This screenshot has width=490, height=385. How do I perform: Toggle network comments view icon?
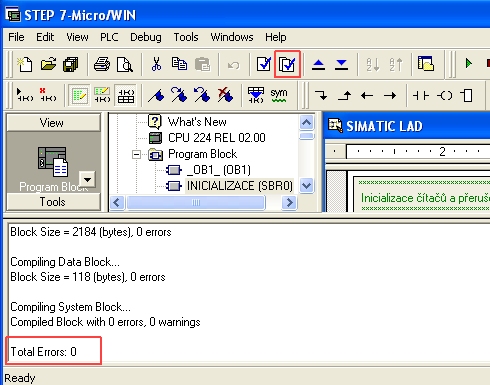(x=102, y=95)
